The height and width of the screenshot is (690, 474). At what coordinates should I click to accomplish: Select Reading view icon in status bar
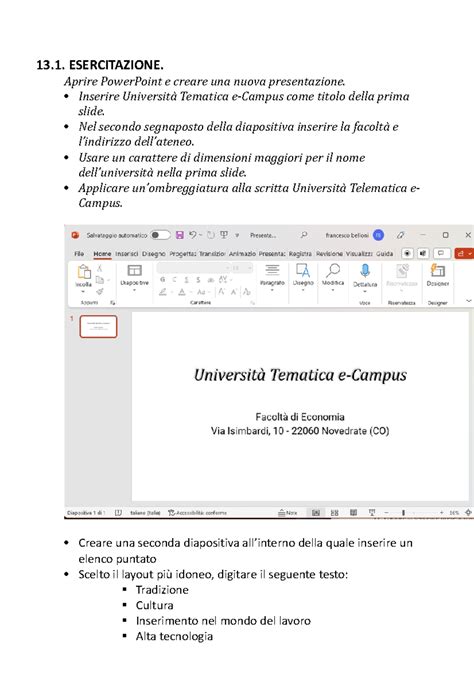tap(353, 513)
